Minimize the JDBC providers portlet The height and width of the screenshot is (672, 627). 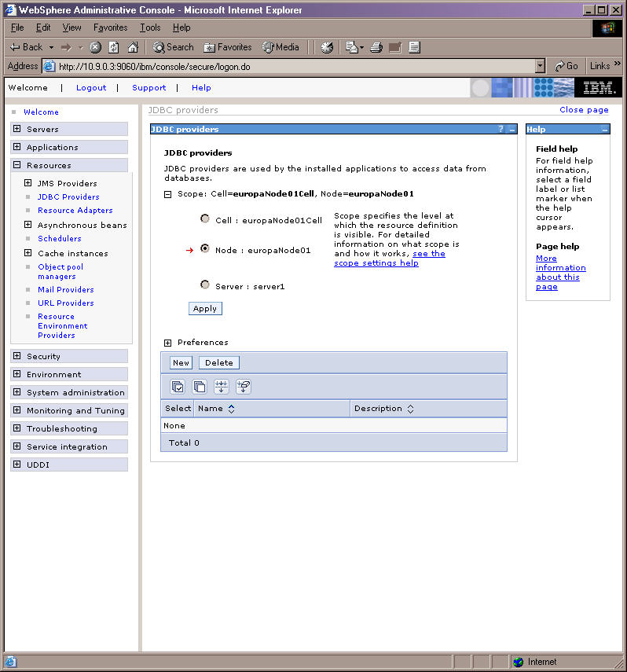511,130
